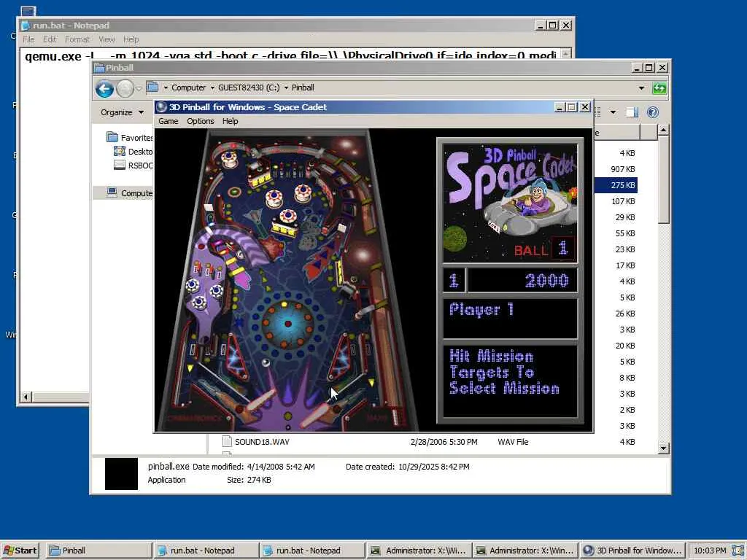Switch to first run.bat Notepad taskbar button
Viewport: 747px width, 560px height.
click(x=206, y=551)
